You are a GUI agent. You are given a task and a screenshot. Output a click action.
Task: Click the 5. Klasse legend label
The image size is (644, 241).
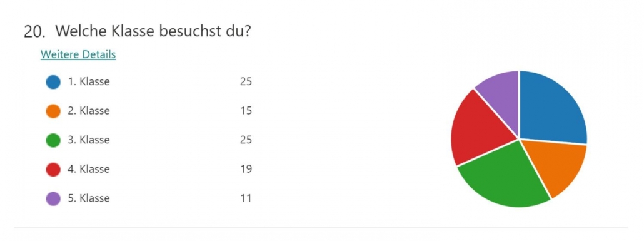coord(89,198)
